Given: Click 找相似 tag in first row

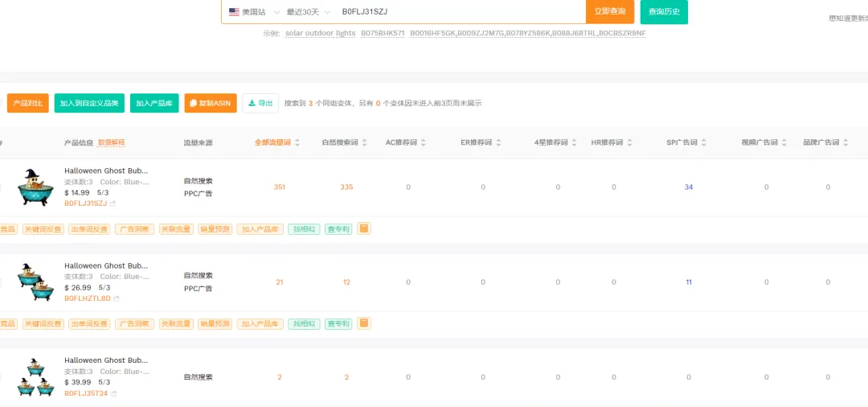Looking at the screenshot, I should (x=304, y=229).
